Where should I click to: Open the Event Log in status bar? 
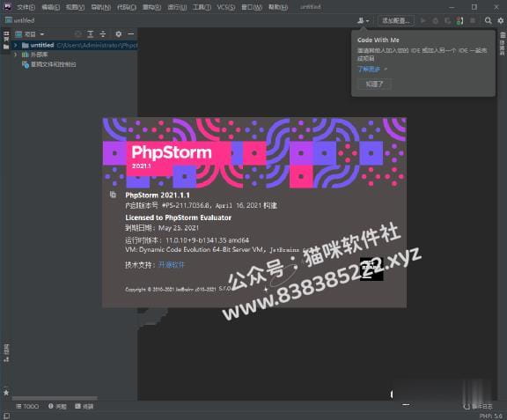(478, 407)
